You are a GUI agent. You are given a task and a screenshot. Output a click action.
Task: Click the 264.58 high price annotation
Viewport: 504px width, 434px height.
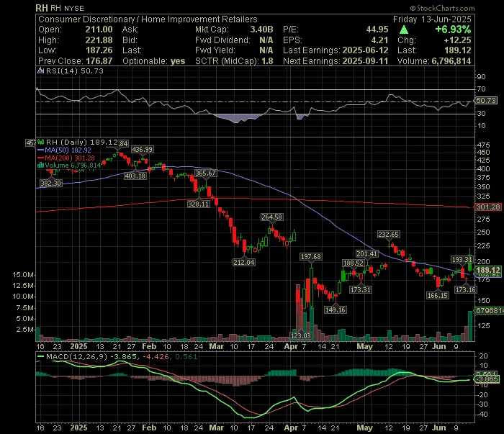coord(271,217)
